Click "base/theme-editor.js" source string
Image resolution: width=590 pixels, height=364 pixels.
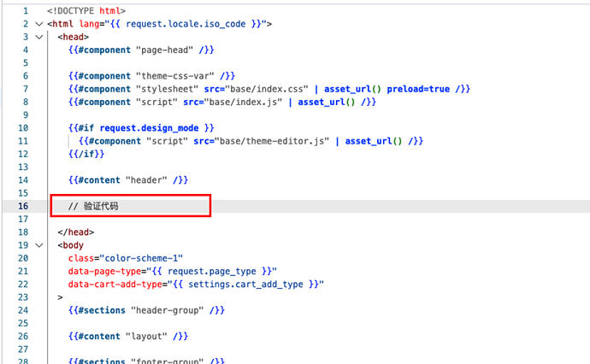pyautogui.click(x=272, y=141)
